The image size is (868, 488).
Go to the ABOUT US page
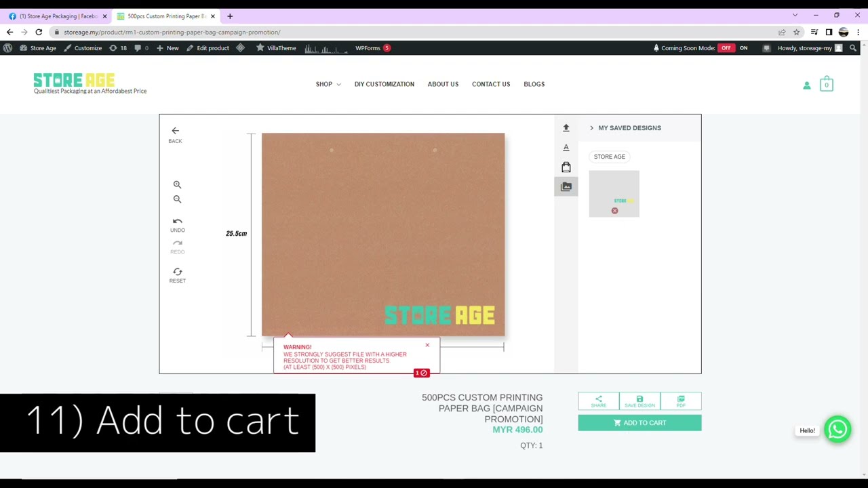coord(443,84)
